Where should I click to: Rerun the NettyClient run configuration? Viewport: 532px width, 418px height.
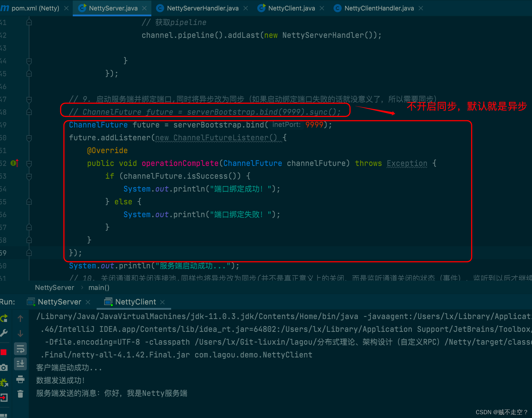click(x=4, y=318)
